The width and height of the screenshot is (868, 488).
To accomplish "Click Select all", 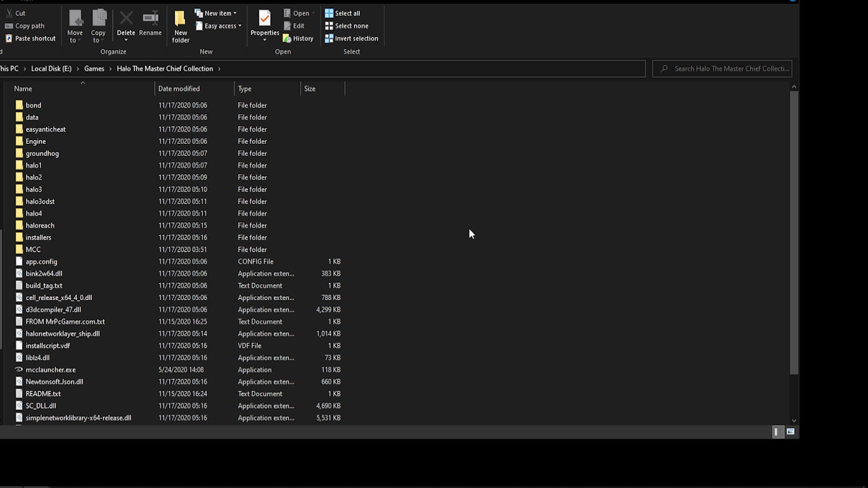I will point(343,13).
